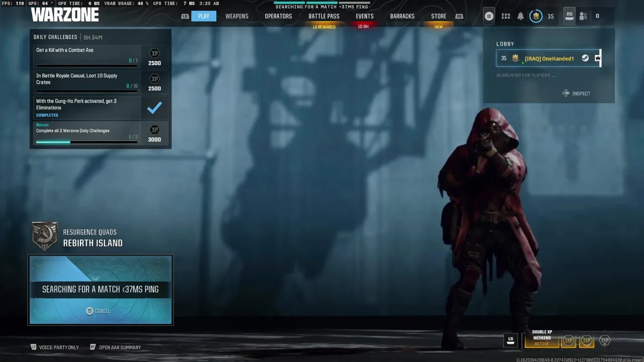Open the Barracks tab

[x=403, y=16]
